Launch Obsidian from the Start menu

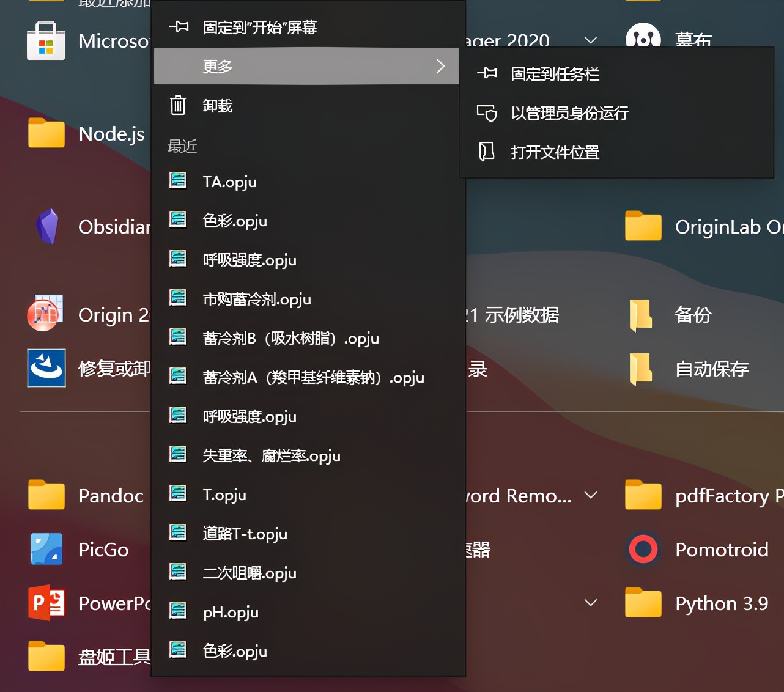[x=92, y=227]
